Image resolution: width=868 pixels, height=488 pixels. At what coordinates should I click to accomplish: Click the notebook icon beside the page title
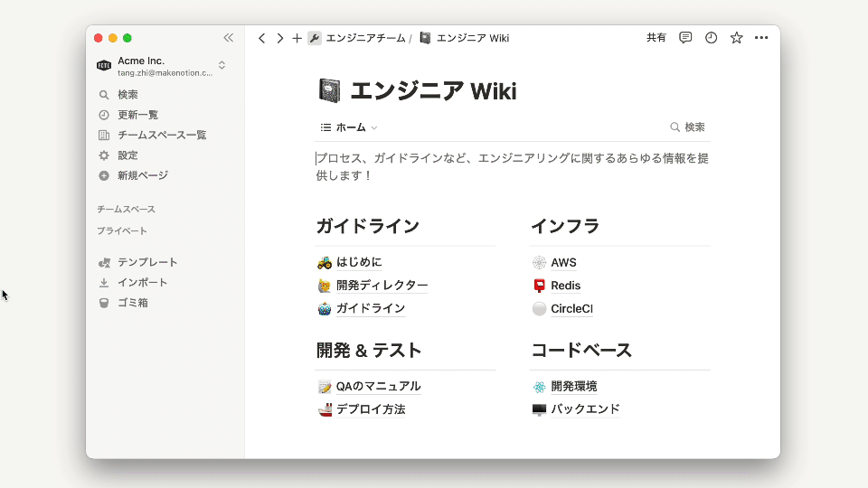pos(329,90)
